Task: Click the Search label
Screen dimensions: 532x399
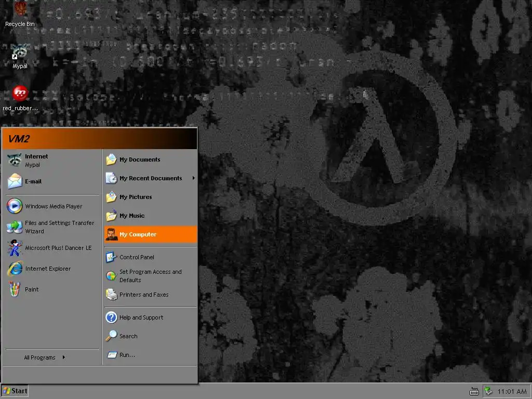Action: [x=128, y=336]
